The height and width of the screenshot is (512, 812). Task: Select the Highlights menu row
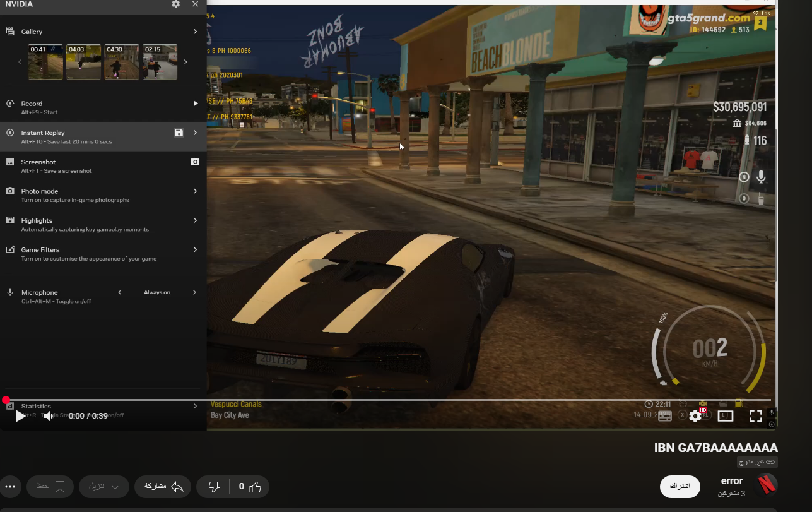point(103,224)
